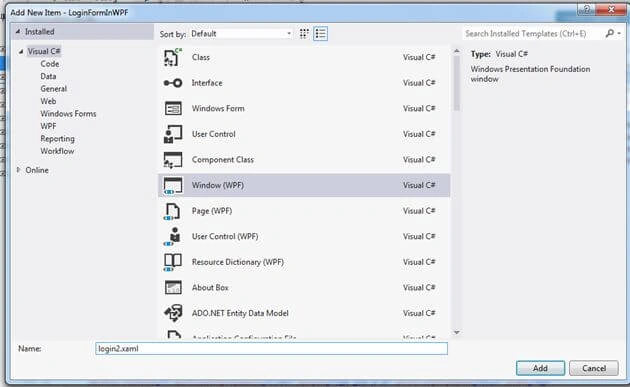Click the scrollbar down arrow
The image size is (630, 387).
click(456, 332)
